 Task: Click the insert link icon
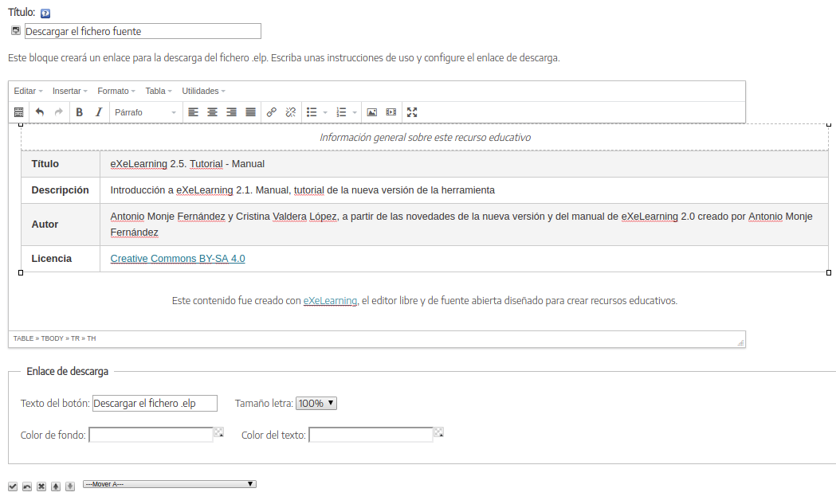[x=272, y=112]
